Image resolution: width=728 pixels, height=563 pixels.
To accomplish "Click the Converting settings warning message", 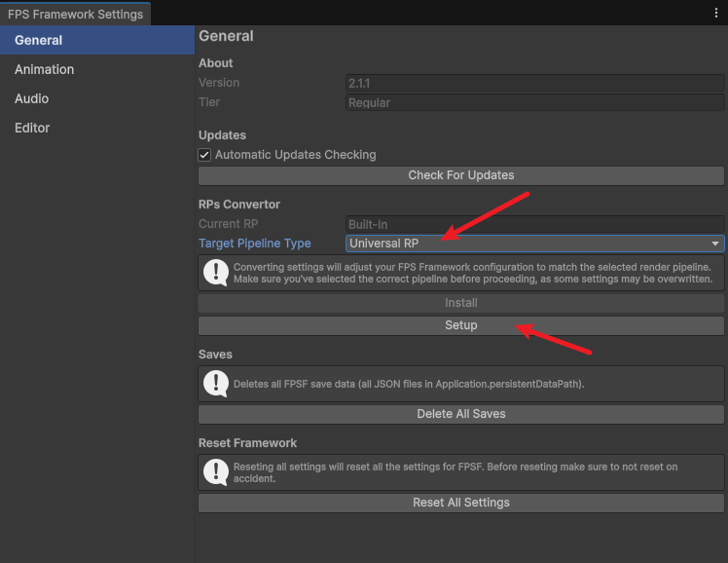I will (x=473, y=273).
